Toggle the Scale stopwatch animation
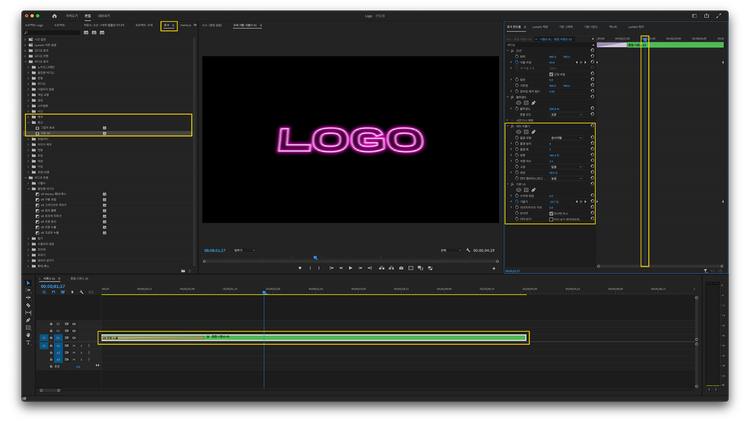This screenshot has height=422, width=750. click(517, 62)
